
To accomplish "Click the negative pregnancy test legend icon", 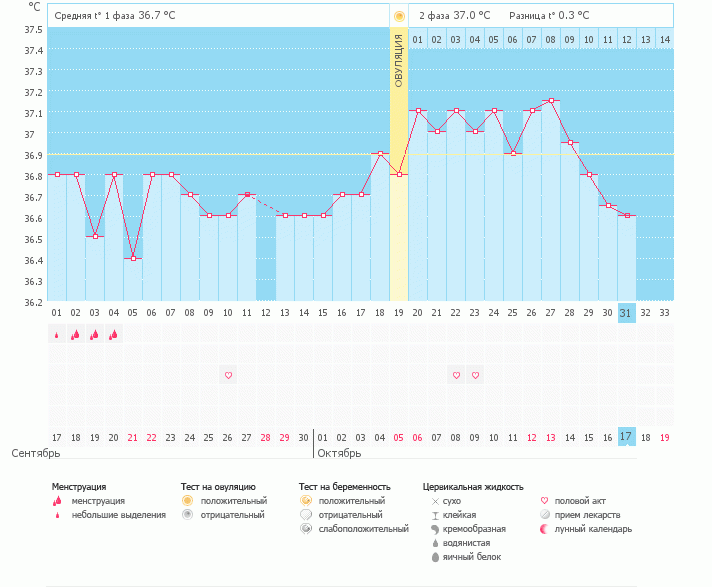I will tap(306, 515).
